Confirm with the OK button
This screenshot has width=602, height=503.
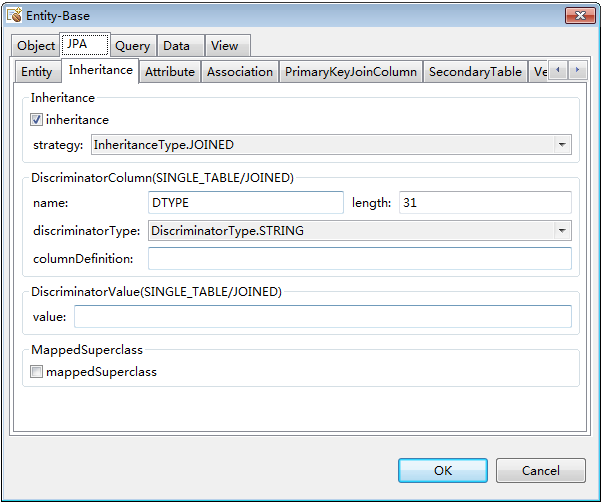(443, 470)
